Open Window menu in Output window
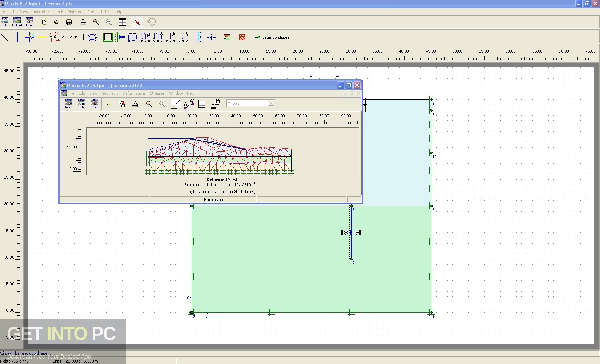 click(176, 93)
